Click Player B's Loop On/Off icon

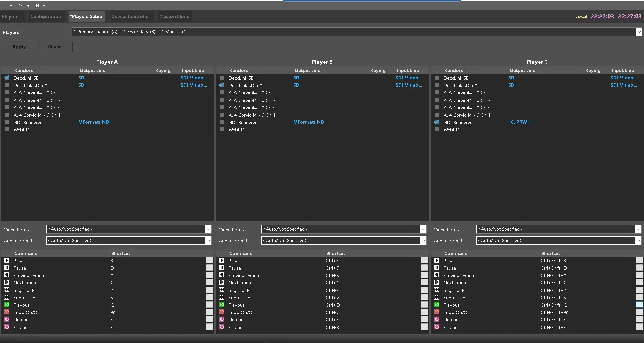(222, 312)
